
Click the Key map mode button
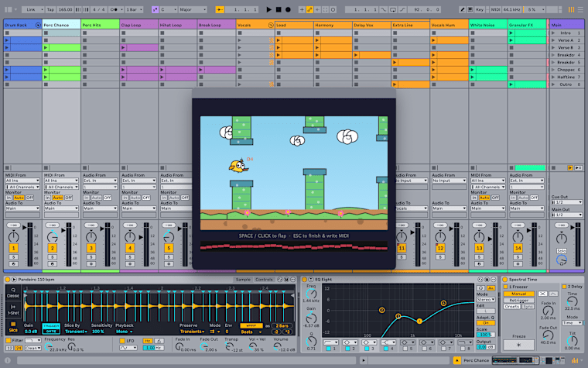(480, 9)
